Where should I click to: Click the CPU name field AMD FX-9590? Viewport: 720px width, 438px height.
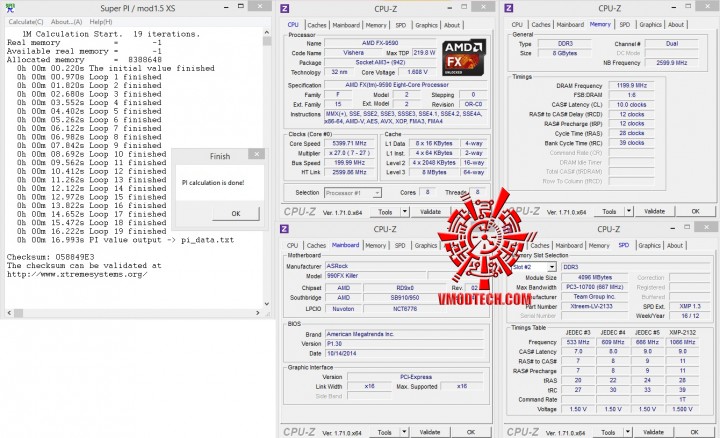(380, 43)
